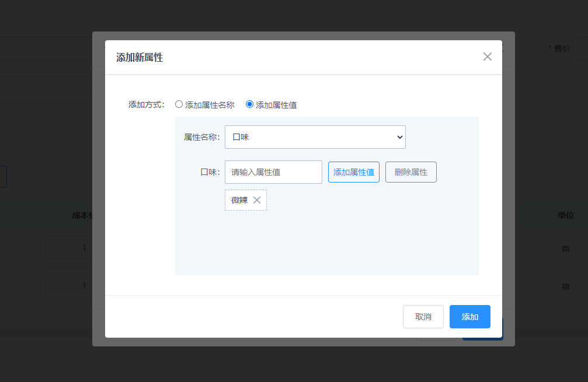Remove the 微辣 tag using its X icon
The width and height of the screenshot is (588, 382).
tap(257, 200)
